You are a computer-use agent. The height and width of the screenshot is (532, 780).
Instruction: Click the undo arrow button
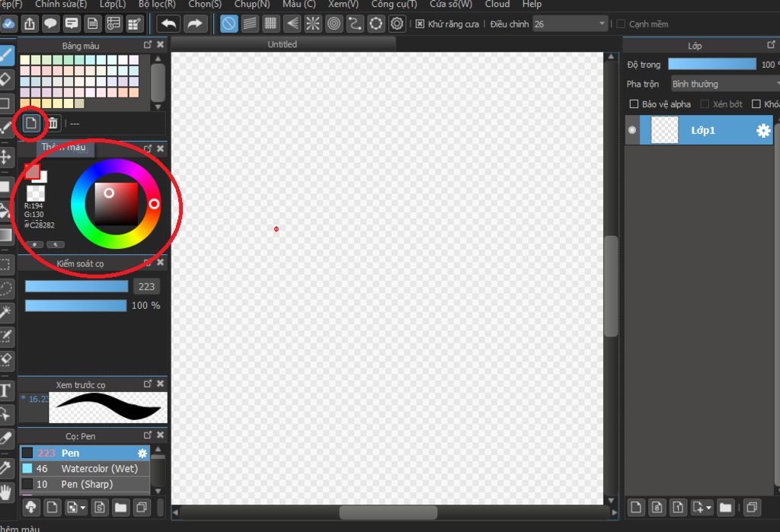[168, 24]
